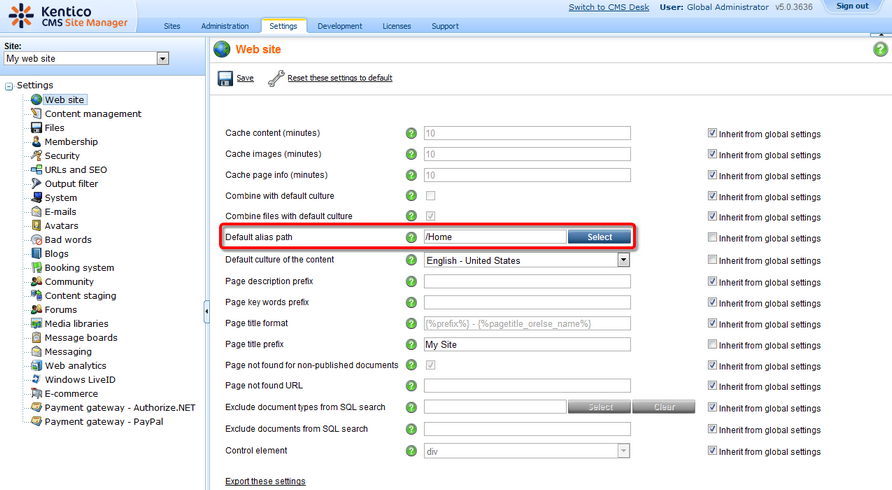The width and height of the screenshot is (892, 490).
Task: Collapse the Settings tree root node
Action: (x=9, y=86)
